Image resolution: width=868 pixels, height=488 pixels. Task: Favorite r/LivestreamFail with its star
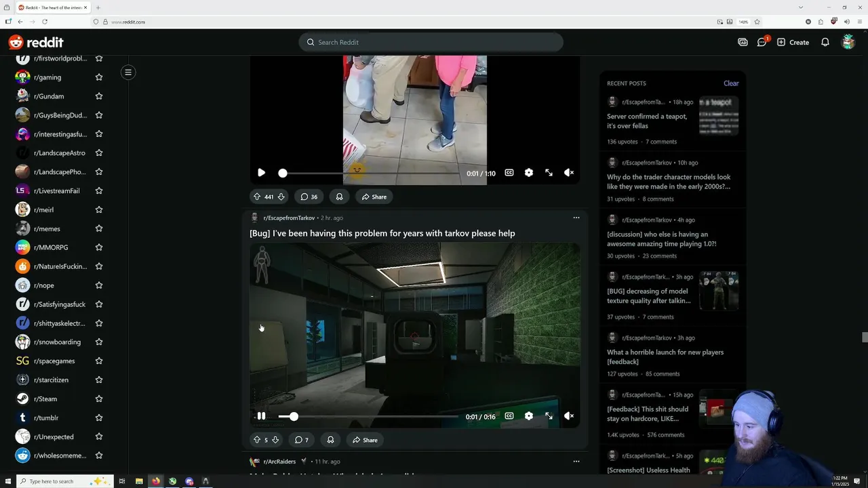pos(99,190)
